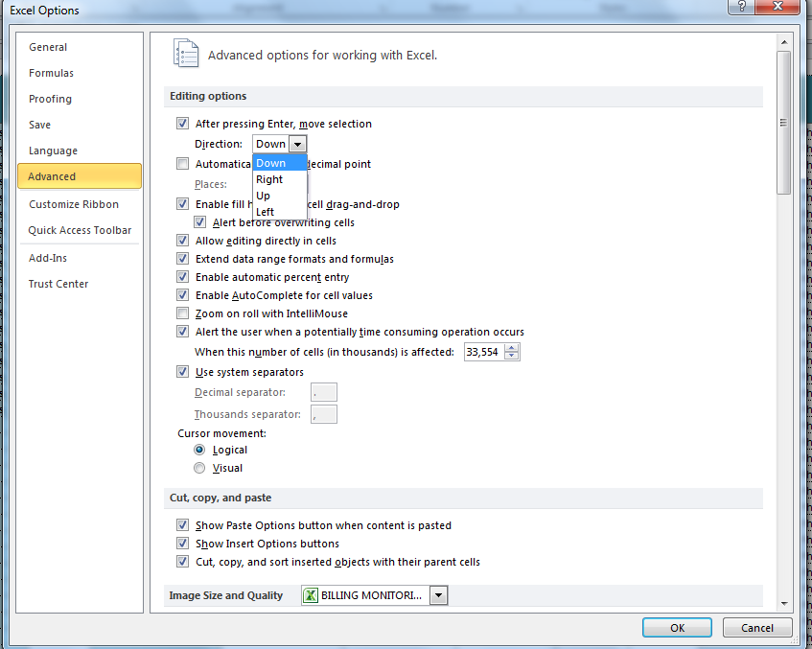Open the Quick Access Toolbar category
812x649 pixels.
(80, 230)
